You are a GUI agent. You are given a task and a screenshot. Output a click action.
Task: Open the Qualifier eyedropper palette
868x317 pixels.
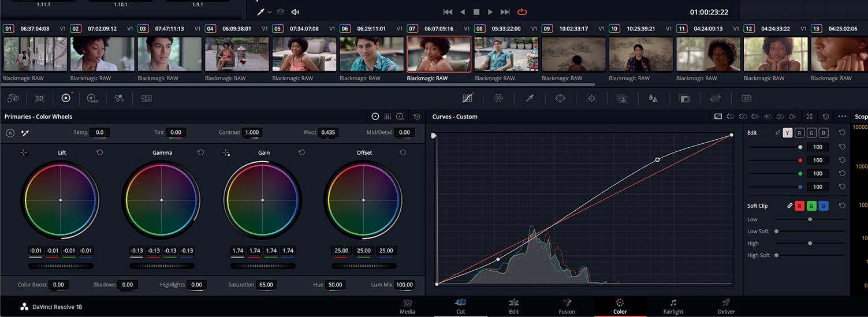tap(530, 98)
